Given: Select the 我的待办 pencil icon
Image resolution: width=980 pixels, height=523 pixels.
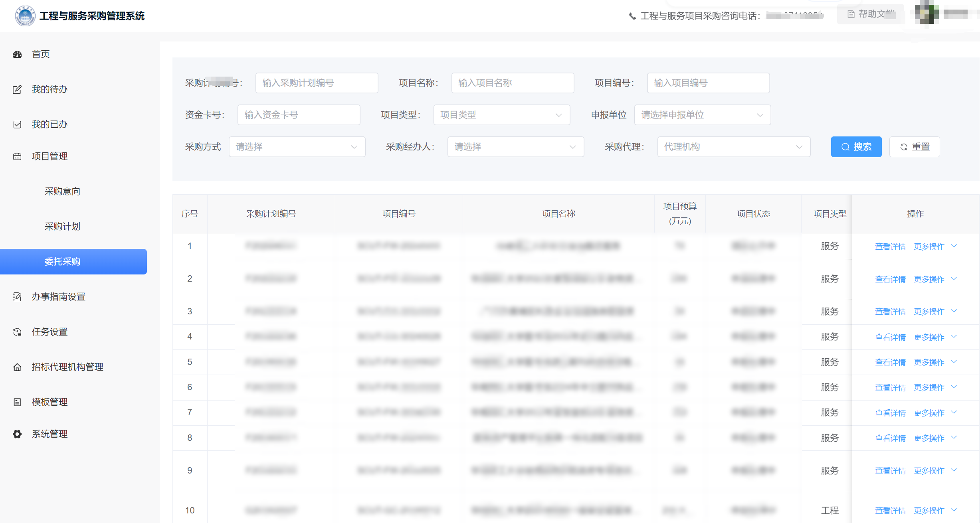Looking at the screenshot, I should pyautogui.click(x=18, y=89).
